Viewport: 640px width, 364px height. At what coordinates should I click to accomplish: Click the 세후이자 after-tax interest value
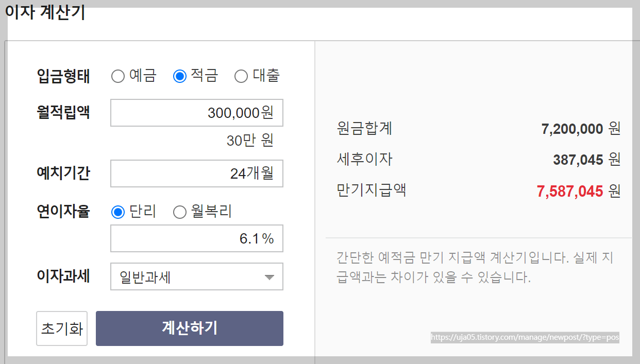coord(582,160)
